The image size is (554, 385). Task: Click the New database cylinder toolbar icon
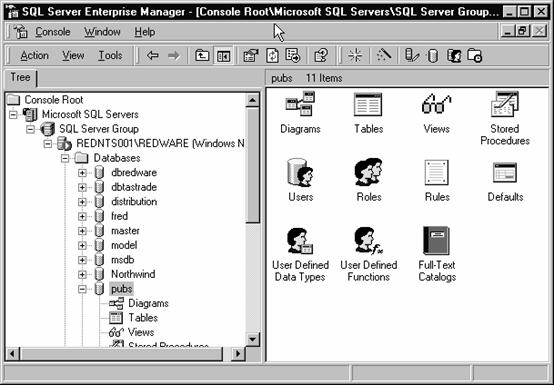(433, 56)
